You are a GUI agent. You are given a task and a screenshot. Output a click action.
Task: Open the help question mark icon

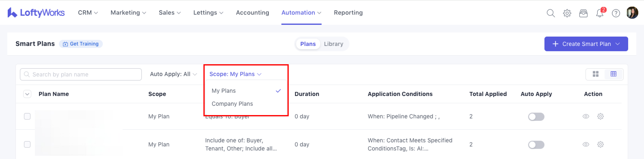[x=616, y=13]
